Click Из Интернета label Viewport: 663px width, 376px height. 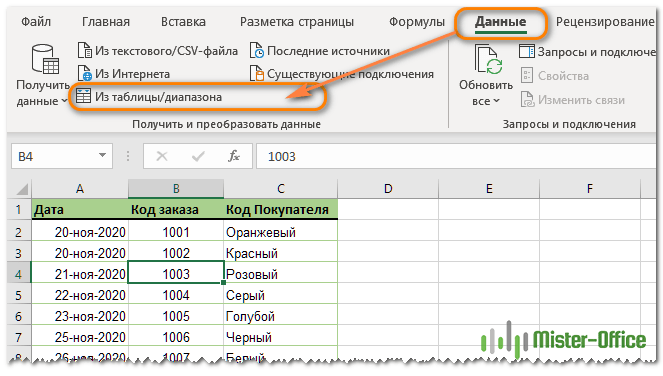(132, 74)
